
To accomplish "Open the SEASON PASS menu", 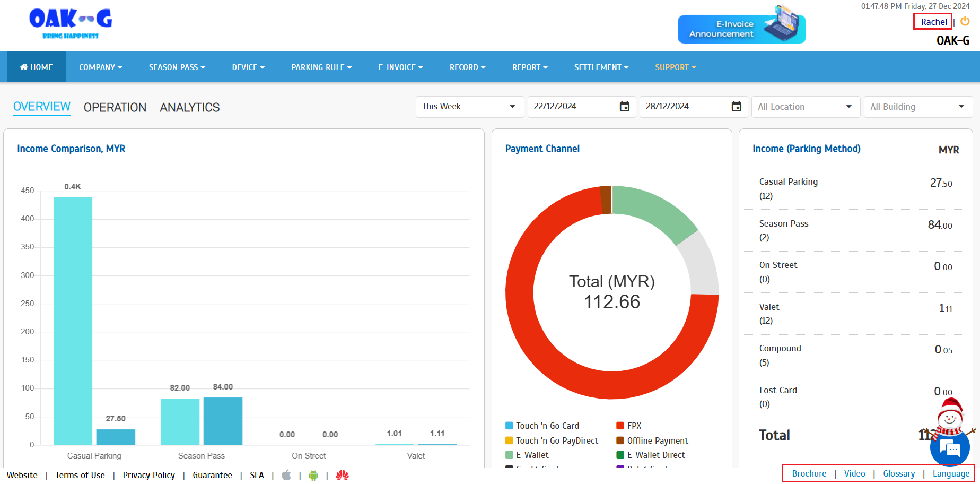I will [177, 67].
